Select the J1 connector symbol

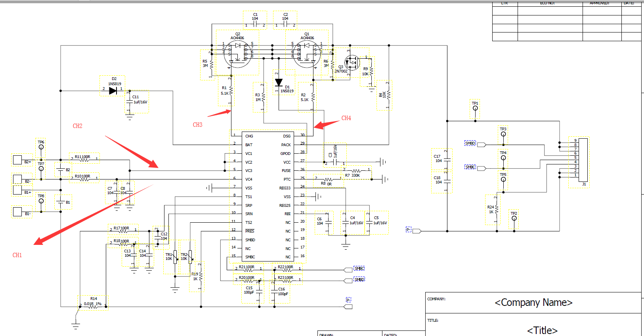click(583, 160)
